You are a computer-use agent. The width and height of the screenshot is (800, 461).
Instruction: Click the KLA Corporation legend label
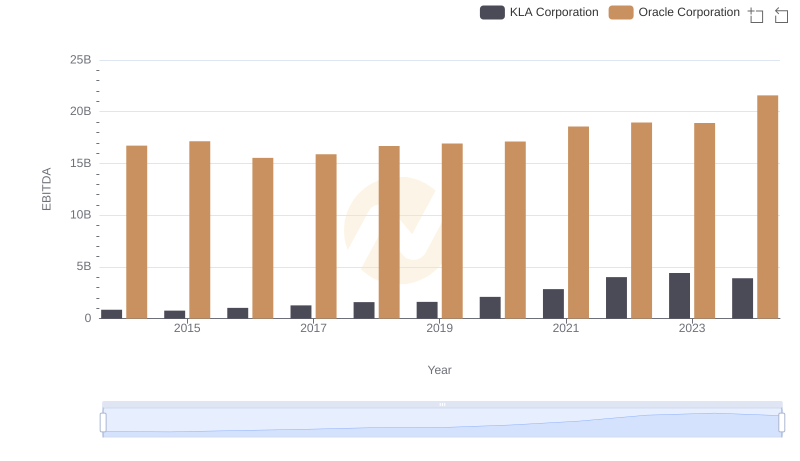tap(554, 12)
